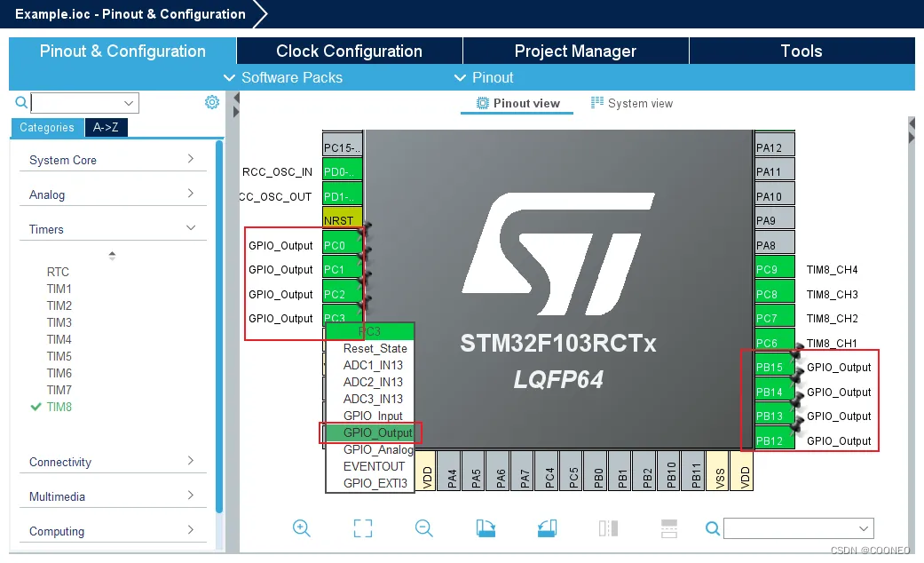Screen dimensions: 924x563
Task: Choose GPIO_Output in pin menu
Action: coord(370,432)
